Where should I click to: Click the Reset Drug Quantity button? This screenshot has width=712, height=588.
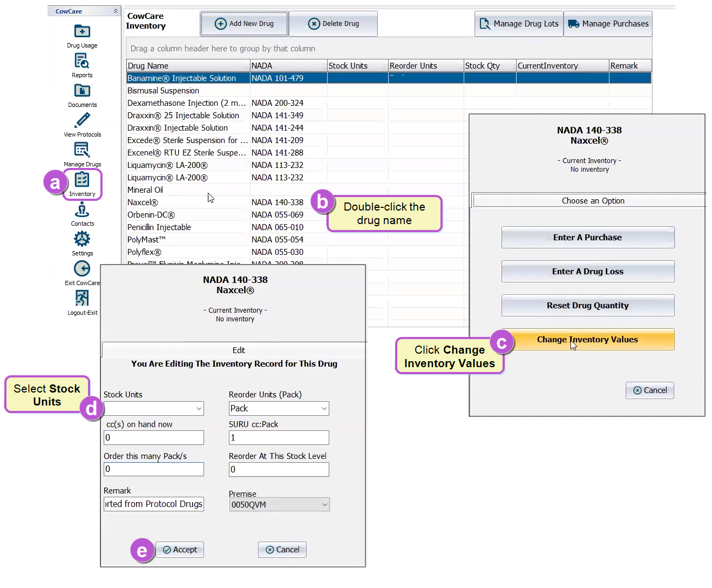(x=588, y=306)
